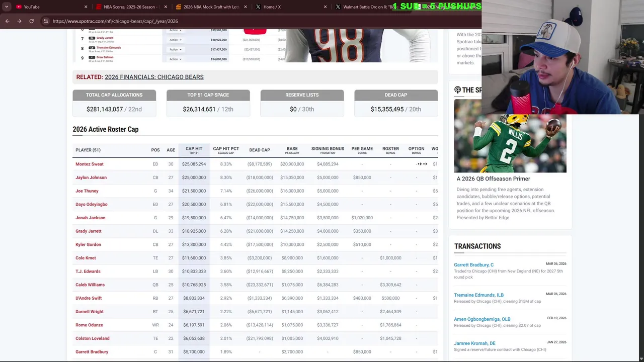Sort by Player (51) column header

coord(88,150)
